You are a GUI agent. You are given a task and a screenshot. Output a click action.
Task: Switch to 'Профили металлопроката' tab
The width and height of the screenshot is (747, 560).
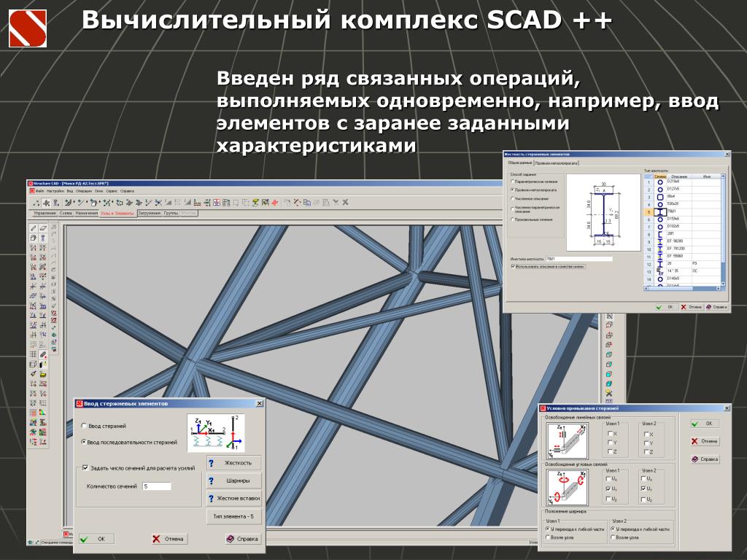557,163
